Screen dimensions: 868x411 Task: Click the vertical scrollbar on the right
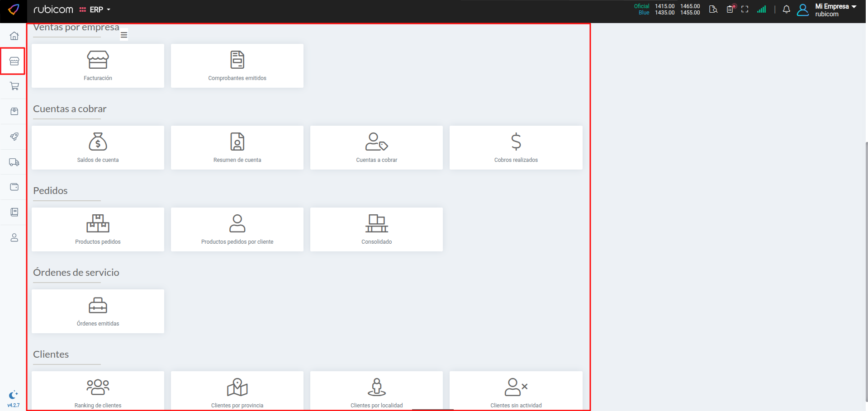tap(866, 271)
